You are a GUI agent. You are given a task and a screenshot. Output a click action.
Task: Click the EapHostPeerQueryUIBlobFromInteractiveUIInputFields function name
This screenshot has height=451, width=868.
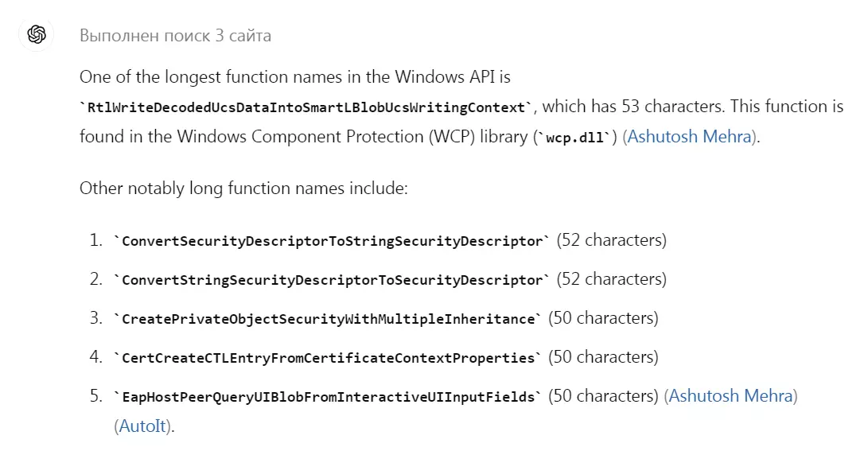point(328,398)
